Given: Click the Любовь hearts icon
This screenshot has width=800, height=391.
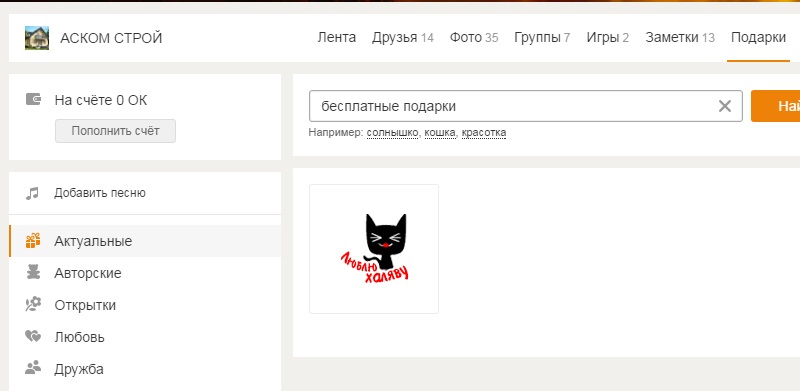Looking at the screenshot, I should click(x=33, y=336).
